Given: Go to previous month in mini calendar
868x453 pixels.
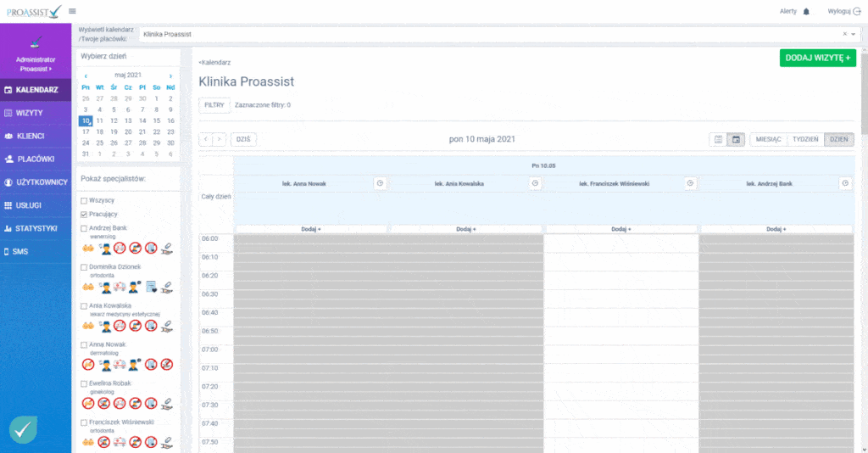Looking at the screenshot, I should coord(86,75).
